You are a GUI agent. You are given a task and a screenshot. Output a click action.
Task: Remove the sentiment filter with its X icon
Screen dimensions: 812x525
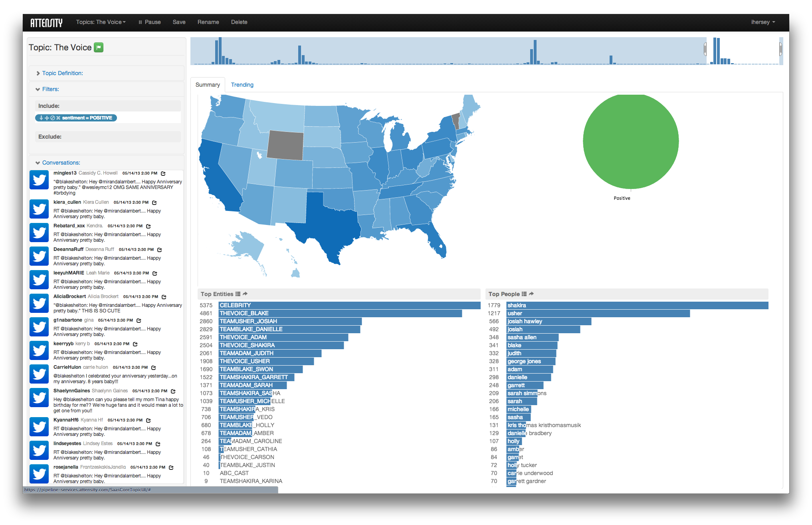tap(58, 118)
